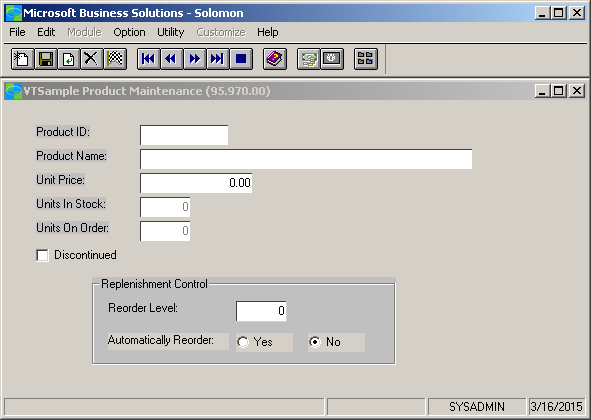Go to the next record
591x420 pixels.
[195, 59]
